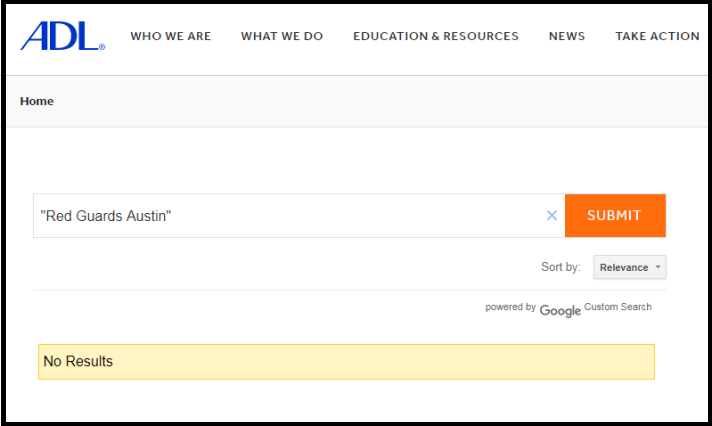Clear the search query with X icon
Image resolution: width=712 pixels, height=426 pixels.
pos(551,215)
